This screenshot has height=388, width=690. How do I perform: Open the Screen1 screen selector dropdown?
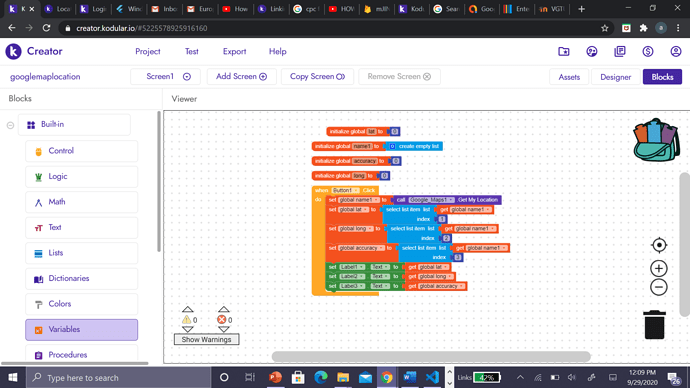[x=165, y=77]
